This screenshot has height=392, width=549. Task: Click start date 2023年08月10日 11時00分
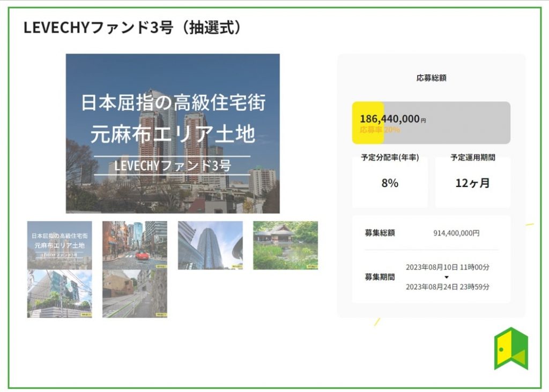click(448, 268)
